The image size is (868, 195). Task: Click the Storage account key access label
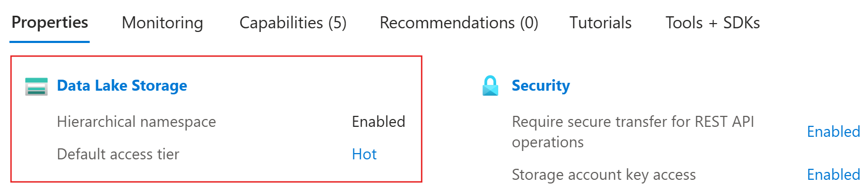[604, 175]
